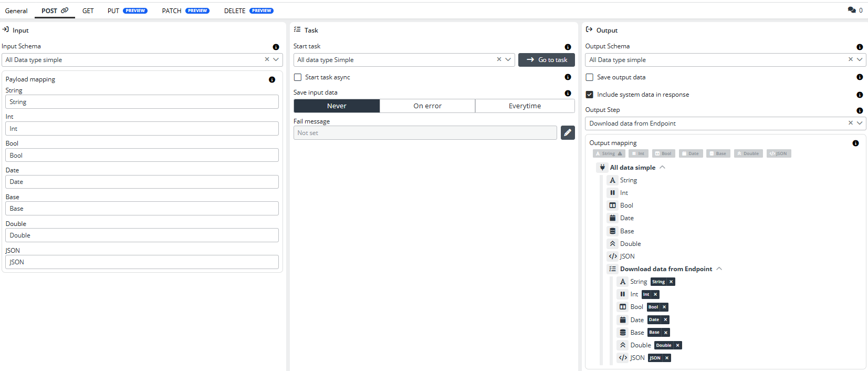Image resolution: width=868 pixels, height=371 pixels.
Task: Click info icon next to Input Schema
Action: click(x=276, y=47)
